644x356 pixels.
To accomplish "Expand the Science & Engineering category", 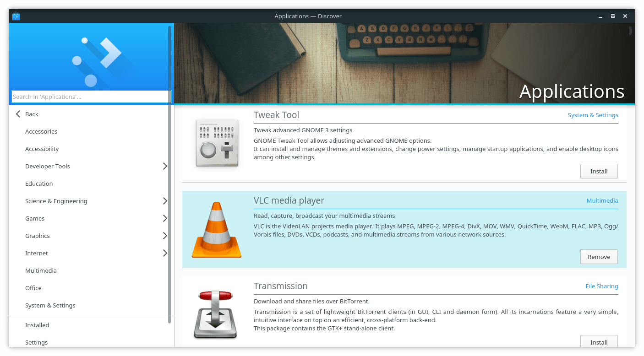I will tap(165, 201).
